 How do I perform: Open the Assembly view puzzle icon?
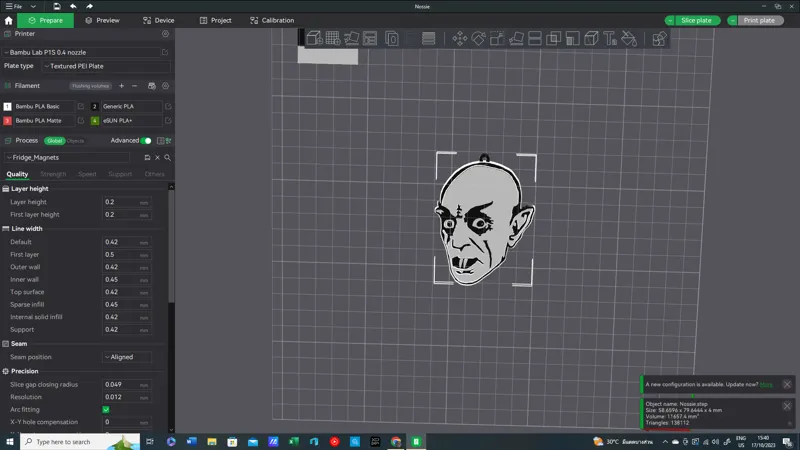(659, 38)
